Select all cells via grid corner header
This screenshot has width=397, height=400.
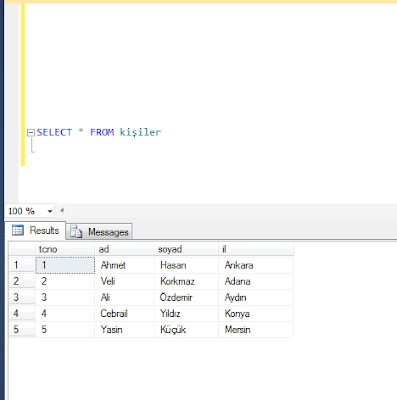pos(22,249)
